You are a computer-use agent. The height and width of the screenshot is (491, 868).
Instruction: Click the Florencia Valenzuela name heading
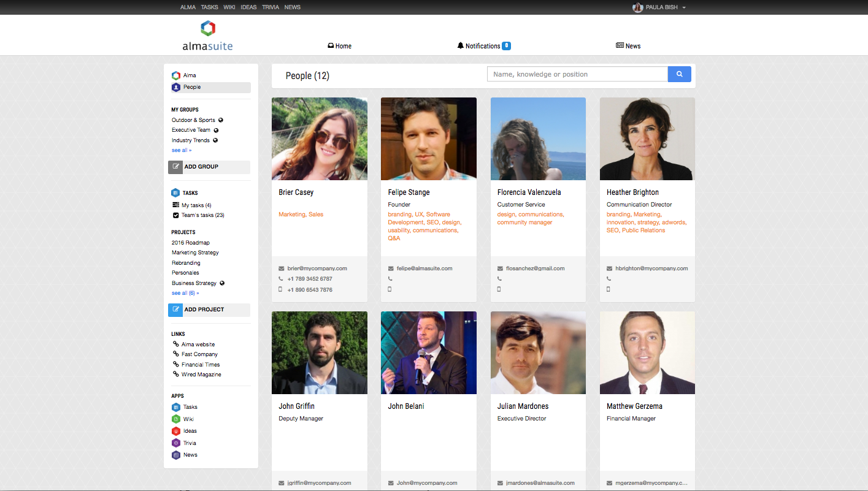coord(529,192)
